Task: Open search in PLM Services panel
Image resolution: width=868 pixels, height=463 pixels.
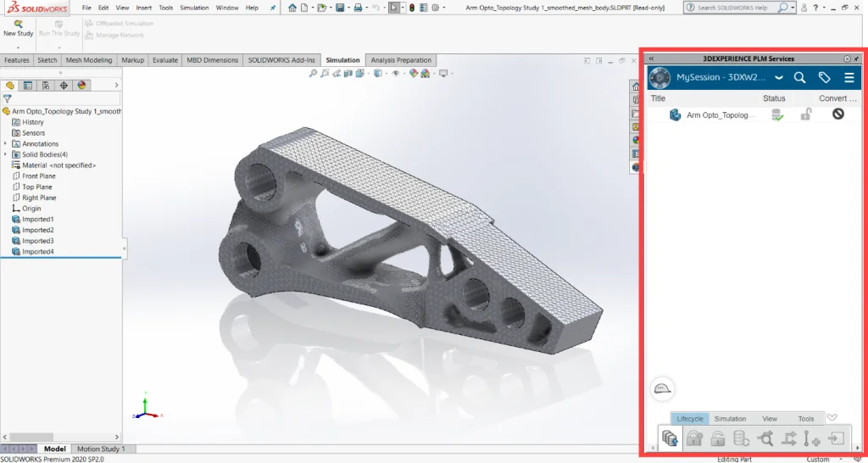Action: (x=799, y=78)
